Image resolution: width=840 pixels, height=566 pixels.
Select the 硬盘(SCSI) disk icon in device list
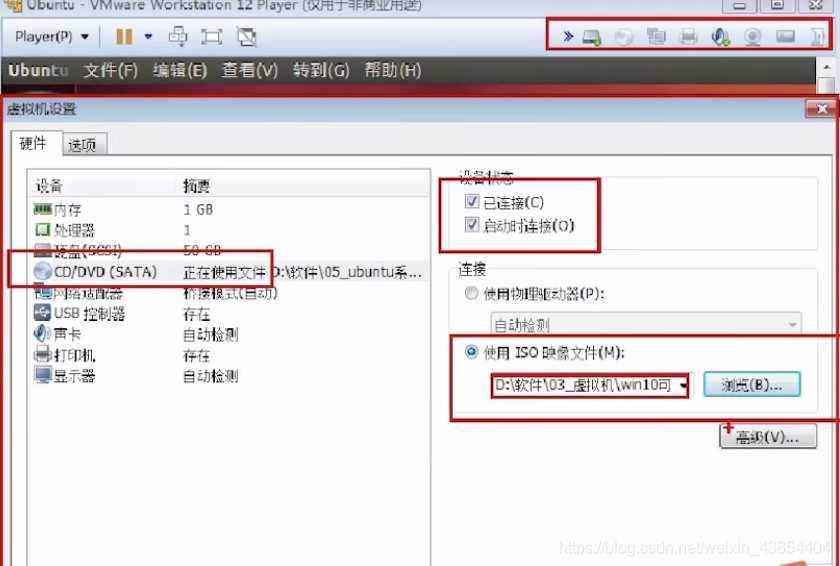point(42,250)
